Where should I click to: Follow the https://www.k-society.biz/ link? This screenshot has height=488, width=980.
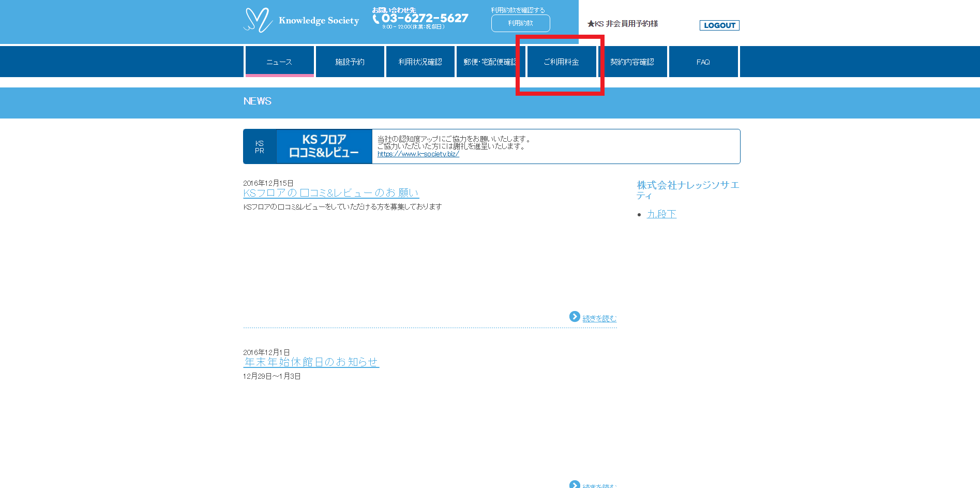(x=418, y=154)
